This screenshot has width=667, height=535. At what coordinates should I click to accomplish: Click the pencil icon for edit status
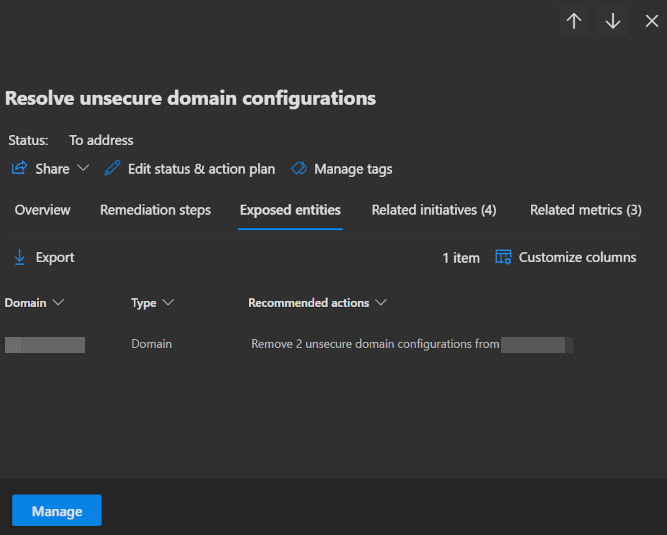(x=113, y=168)
